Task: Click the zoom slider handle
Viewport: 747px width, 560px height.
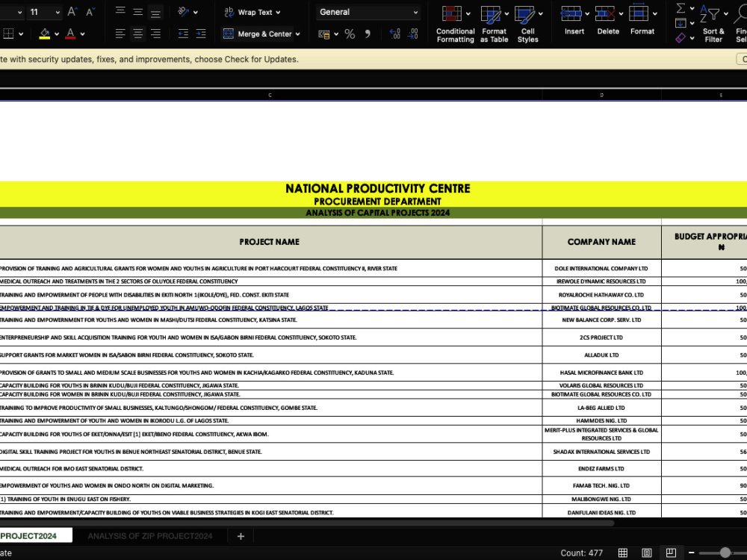Action: tap(725, 553)
